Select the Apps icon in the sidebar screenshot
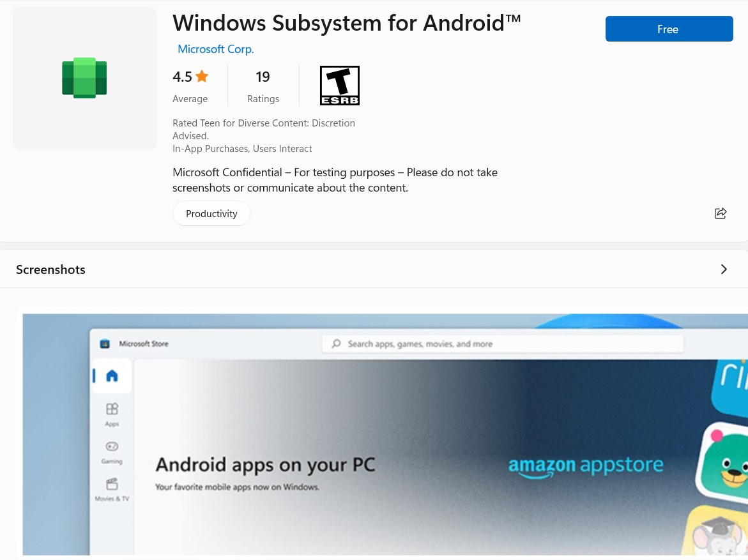The width and height of the screenshot is (748, 560). (x=112, y=409)
